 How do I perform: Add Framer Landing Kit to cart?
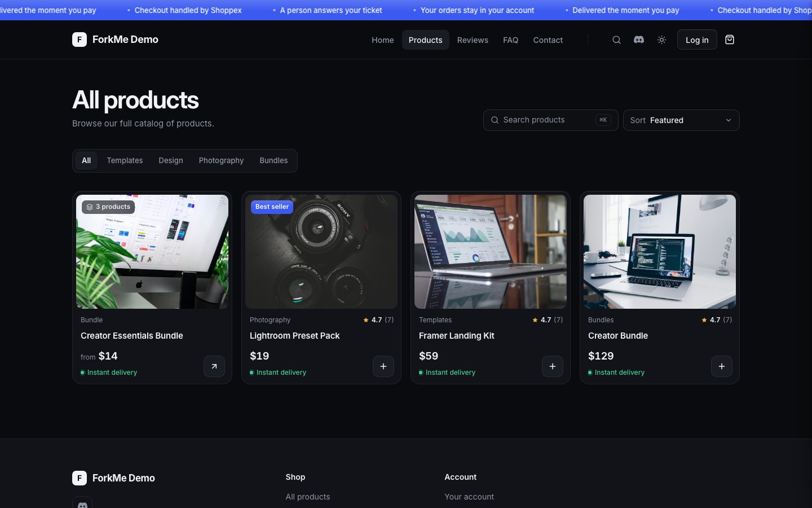tap(553, 366)
